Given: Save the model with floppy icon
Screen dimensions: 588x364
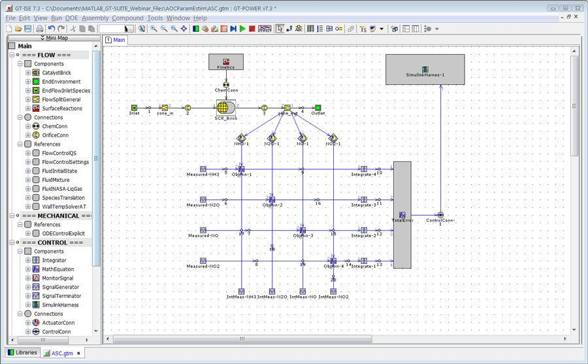Looking at the screenshot, I should tap(27, 29).
